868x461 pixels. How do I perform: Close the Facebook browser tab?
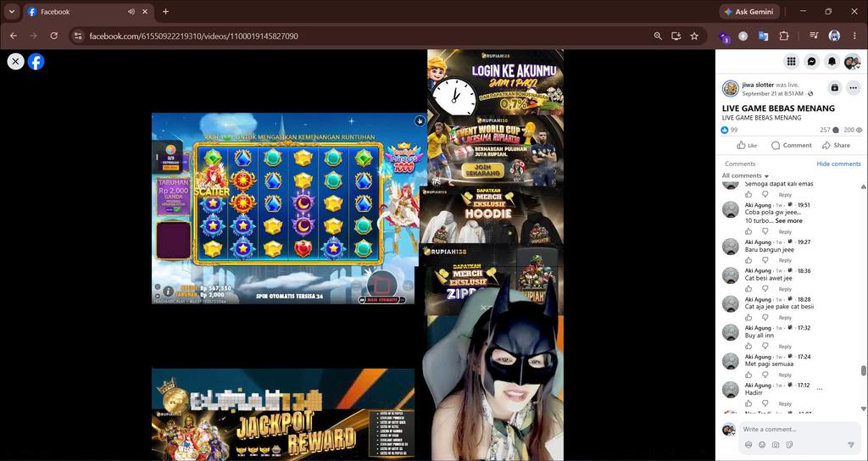coord(145,12)
